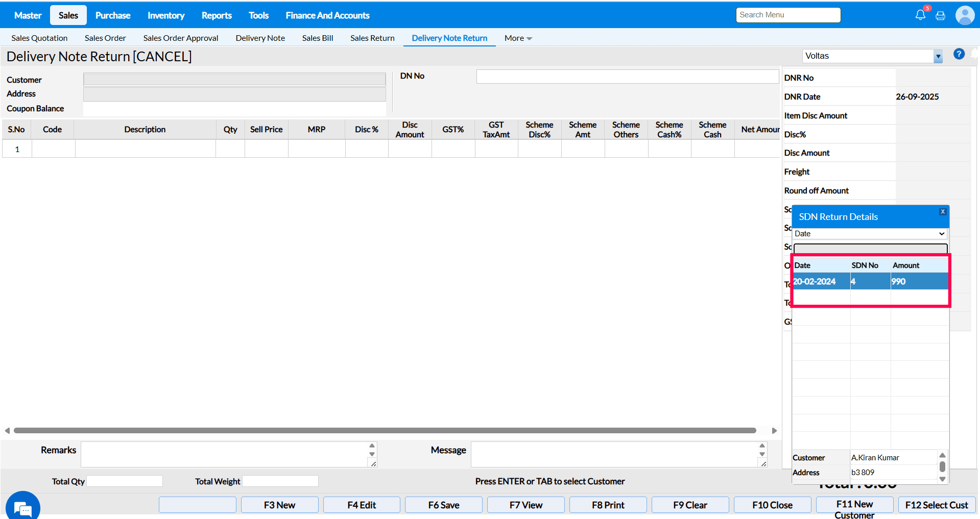Open the chat support bubble icon
The image size is (980, 519).
coord(22,507)
